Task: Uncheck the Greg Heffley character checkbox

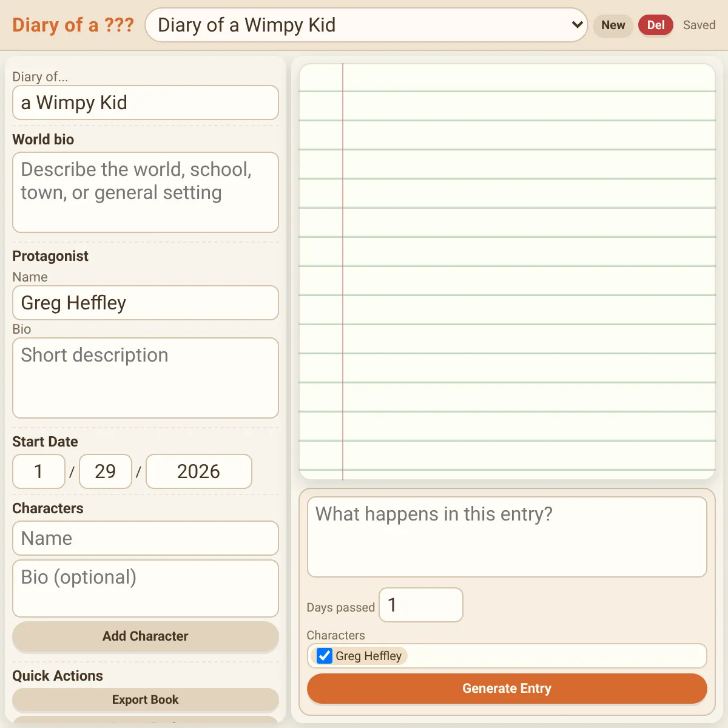Action: [325, 656]
